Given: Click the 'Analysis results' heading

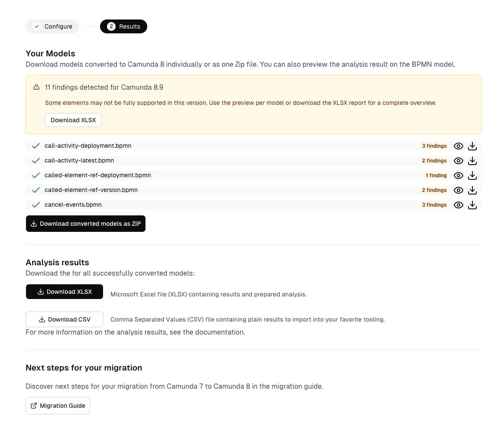Looking at the screenshot, I should click(x=57, y=263).
